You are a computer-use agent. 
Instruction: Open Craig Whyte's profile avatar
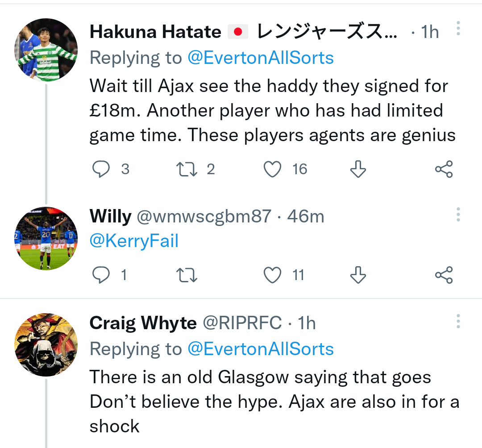tap(46, 344)
